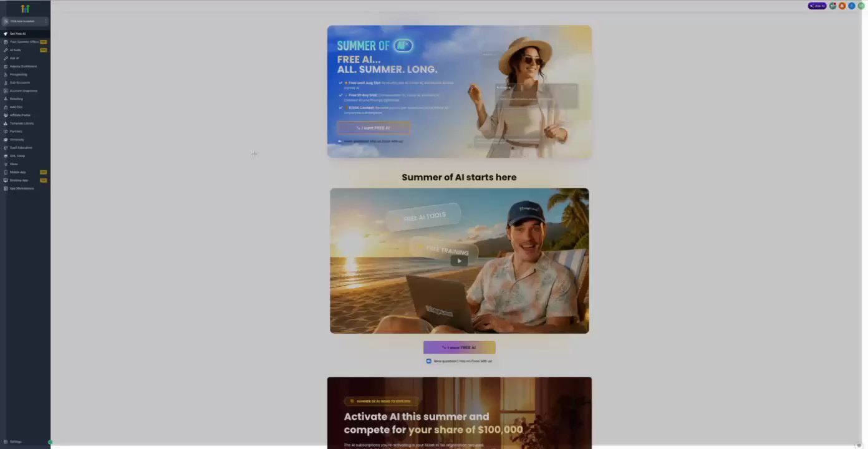Click the Sub-Accounts sidebar icon
Image resolution: width=868 pixels, height=449 pixels.
point(6,82)
